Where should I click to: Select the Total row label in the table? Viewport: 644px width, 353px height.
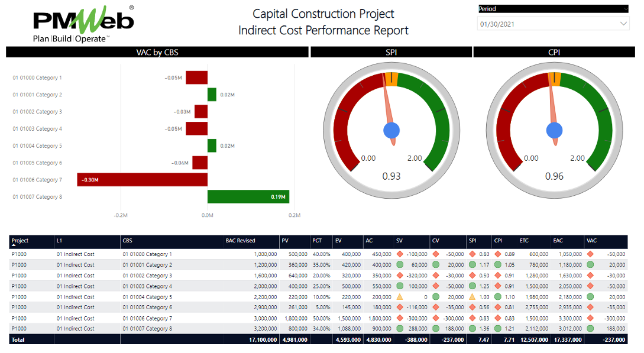click(x=19, y=339)
